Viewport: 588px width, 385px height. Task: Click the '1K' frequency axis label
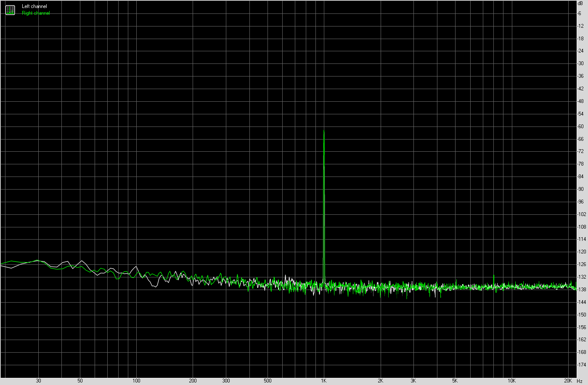324,381
